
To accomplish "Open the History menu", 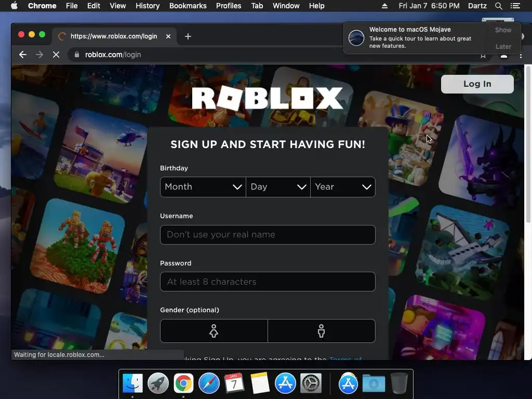I will tap(148, 6).
